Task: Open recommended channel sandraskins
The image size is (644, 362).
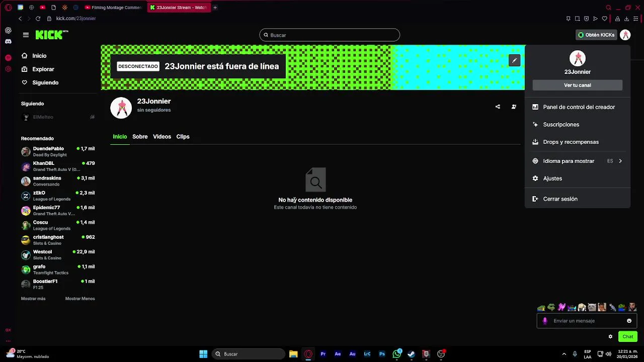Action: coord(58,181)
